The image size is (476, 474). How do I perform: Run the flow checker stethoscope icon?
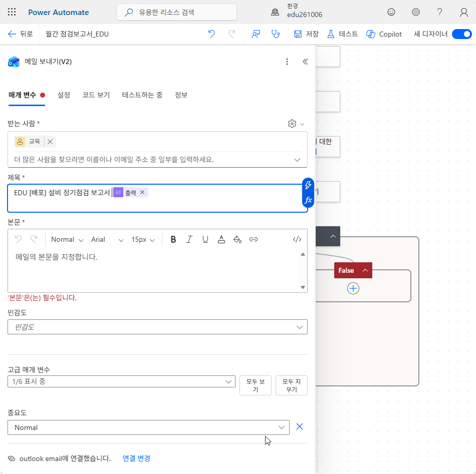(276, 34)
